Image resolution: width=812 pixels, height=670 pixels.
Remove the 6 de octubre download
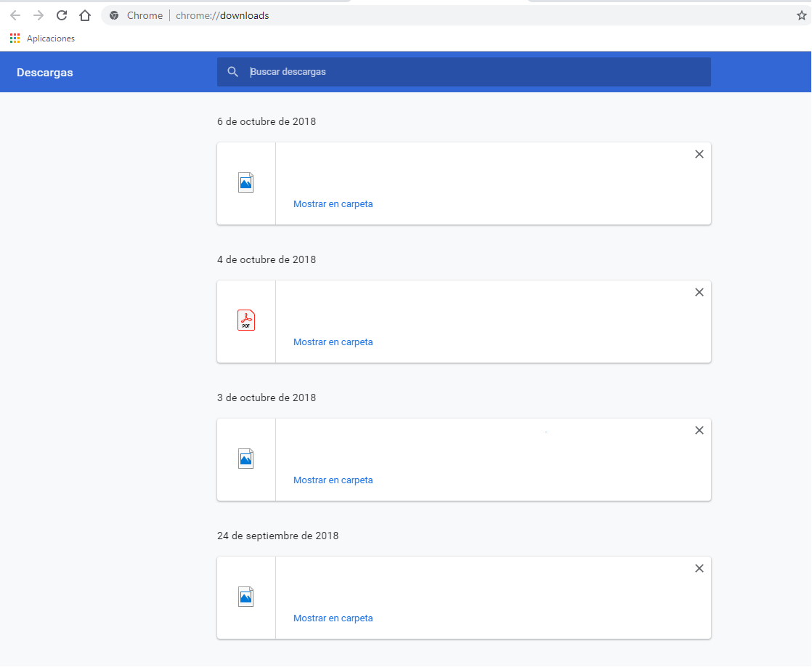pos(699,154)
